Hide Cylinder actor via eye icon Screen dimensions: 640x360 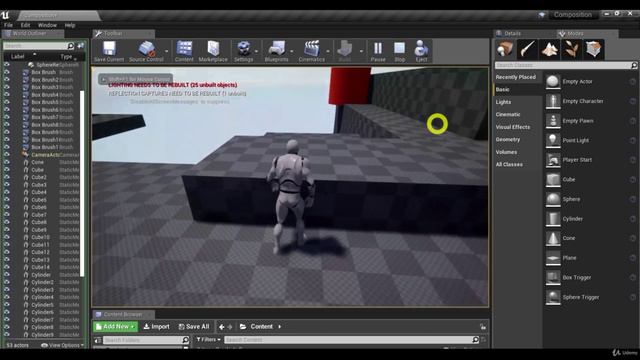point(7,275)
